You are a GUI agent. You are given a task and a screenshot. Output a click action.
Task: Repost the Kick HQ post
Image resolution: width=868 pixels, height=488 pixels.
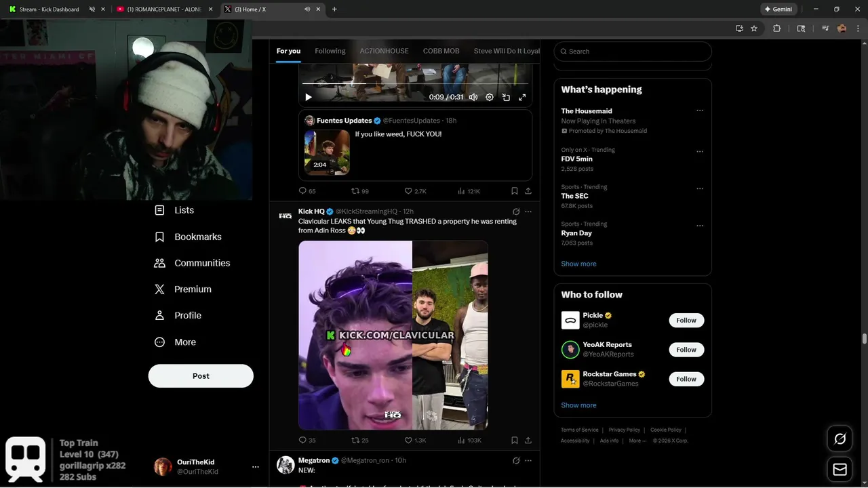point(360,440)
